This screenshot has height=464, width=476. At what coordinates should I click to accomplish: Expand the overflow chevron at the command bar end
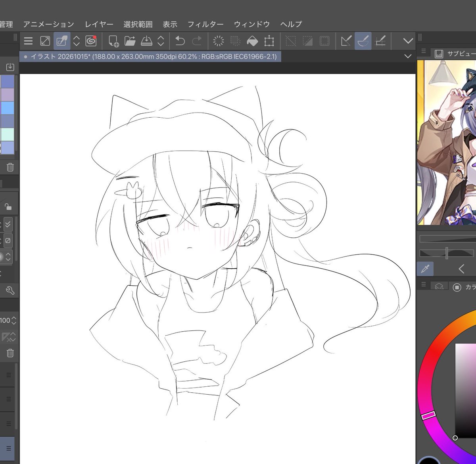[408, 41]
